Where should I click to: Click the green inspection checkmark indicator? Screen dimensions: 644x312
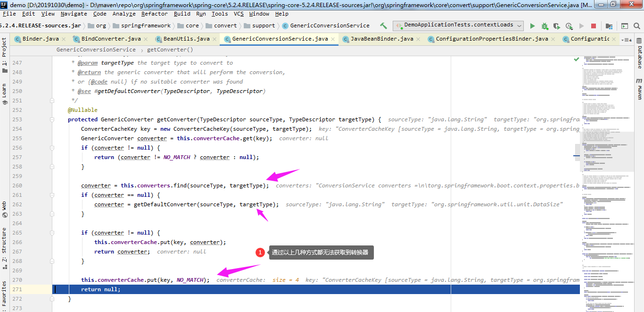click(576, 59)
